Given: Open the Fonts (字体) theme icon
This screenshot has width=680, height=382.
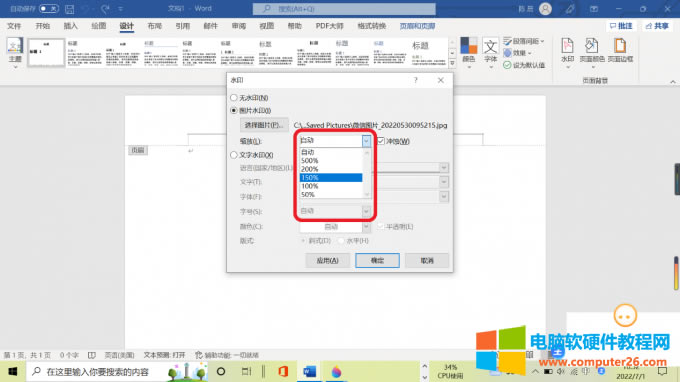Looking at the screenshot, I should pyautogui.click(x=490, y=51).
